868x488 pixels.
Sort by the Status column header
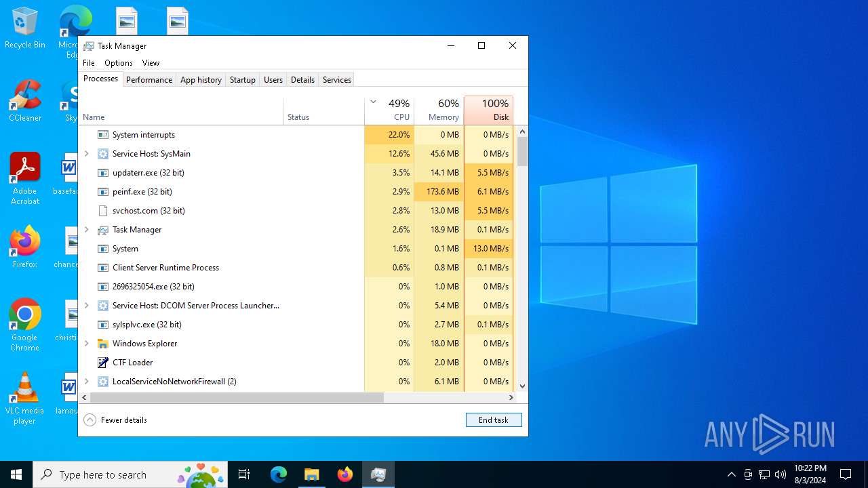(x=323, y=111)
